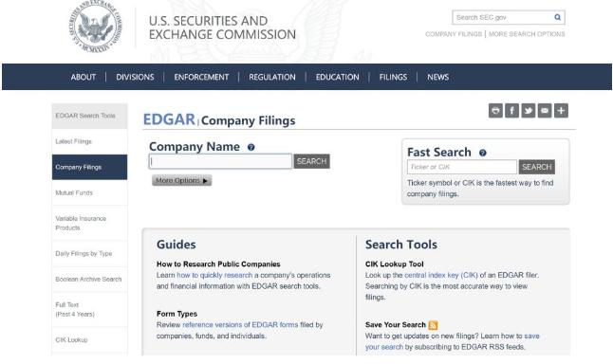The width and height of the screenshot is (613, 364).
Task: Click the Fast Search SEARCH button
Action: (537, 167)
